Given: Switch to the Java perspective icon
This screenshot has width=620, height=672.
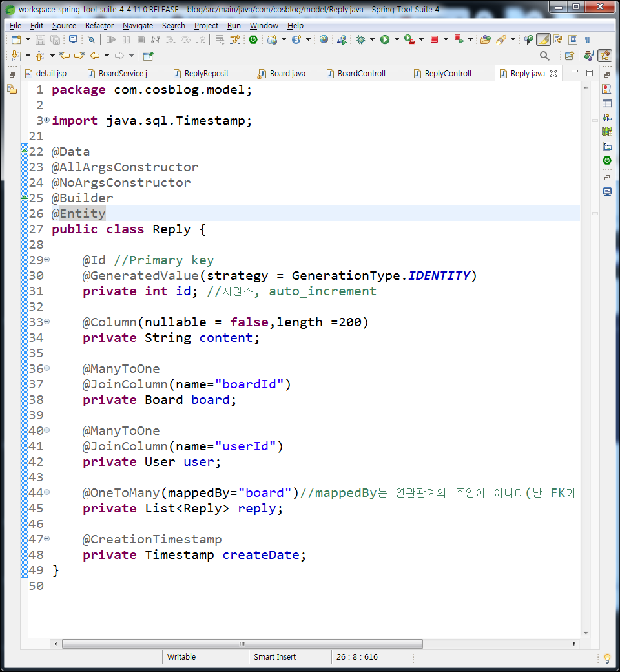Looking at the screenshot, I should (589, 56).
